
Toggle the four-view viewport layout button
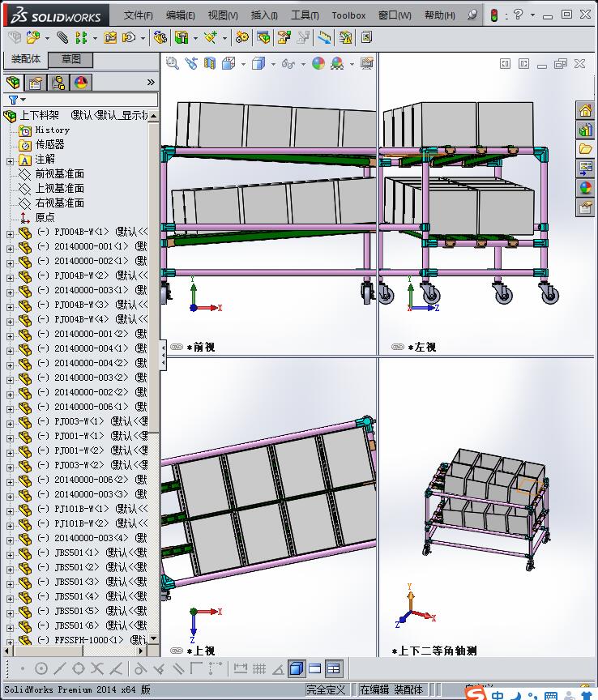pos(334,668)
